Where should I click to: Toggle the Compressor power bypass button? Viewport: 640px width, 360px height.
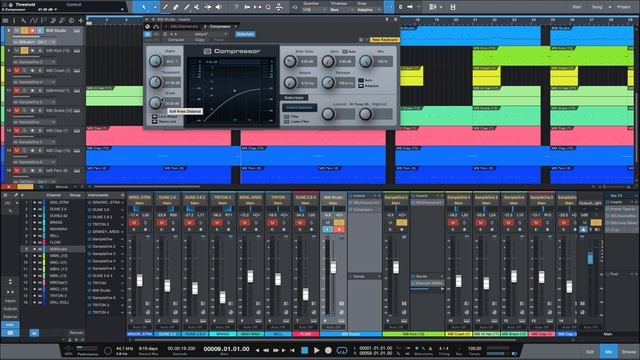coord(148,34)
